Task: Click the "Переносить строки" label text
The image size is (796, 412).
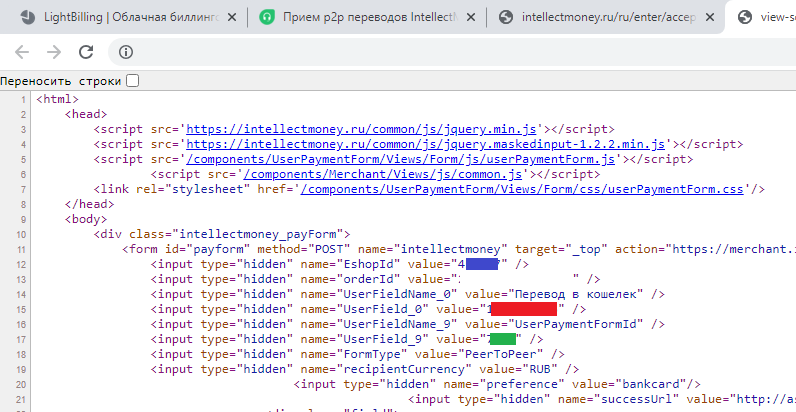Action: [x=60, y=81]
